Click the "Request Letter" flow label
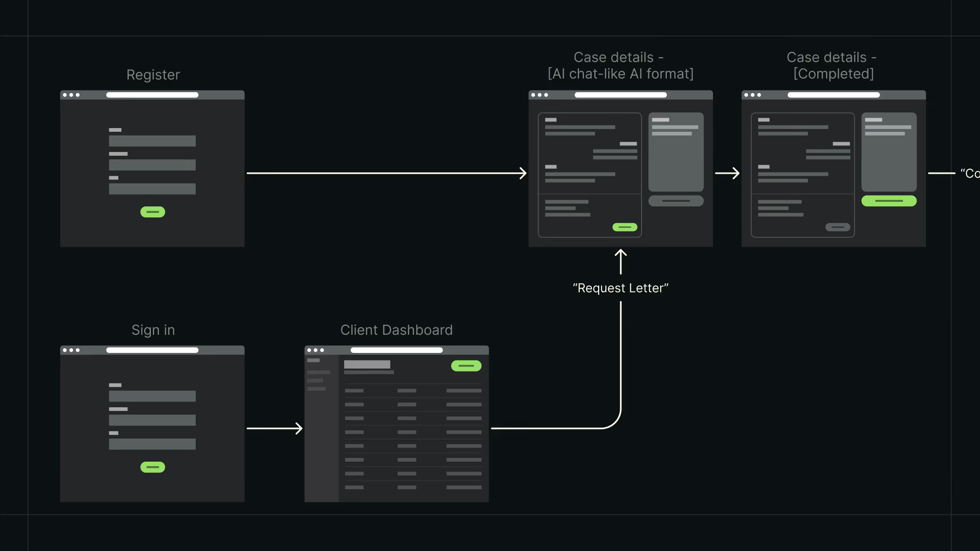980x551 pixels. pos(620,288)
